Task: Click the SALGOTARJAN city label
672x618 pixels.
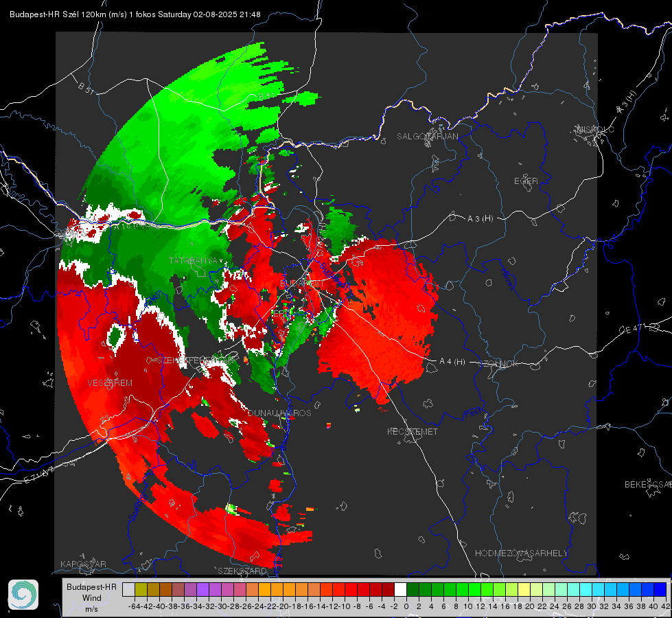Action: tap(427, 137)
